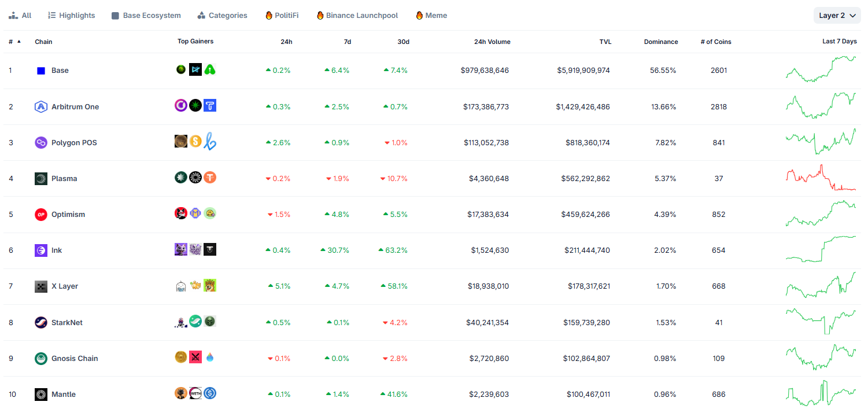This screenshot has height=409, width=868.
Task: Open the USDC-style gainer icon in Mantle row
Action: [210, 393]
